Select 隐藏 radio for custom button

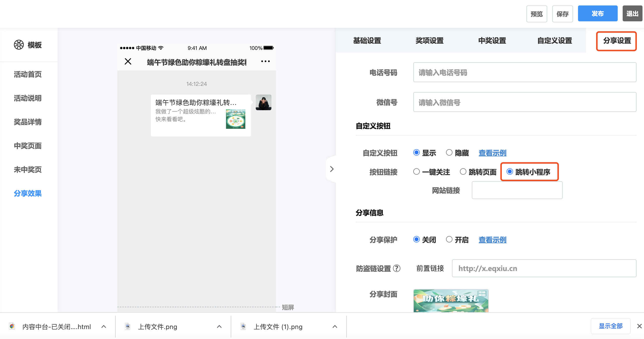pos(449,152)
